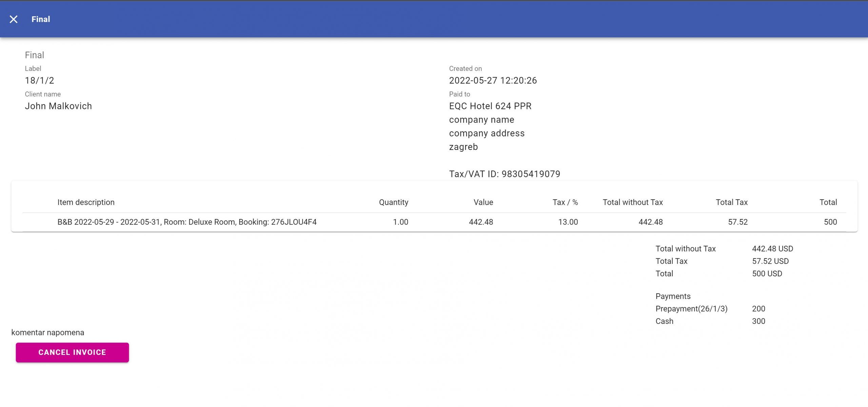
Task: Click the Total without Tax column header
Action: click(x=632, y=202)
